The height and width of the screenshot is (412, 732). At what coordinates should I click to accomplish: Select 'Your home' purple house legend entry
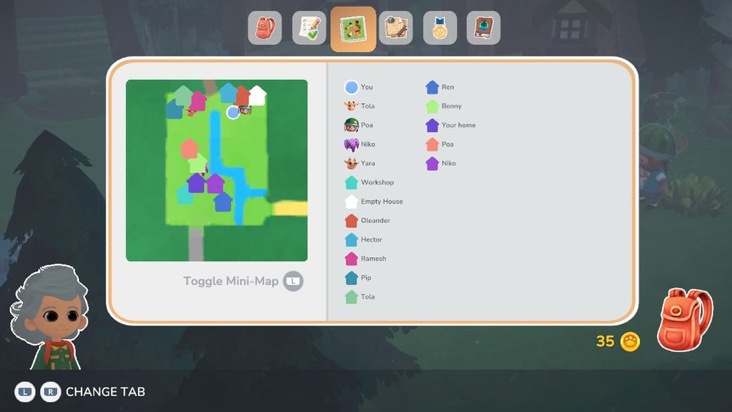tap(432, 125)
